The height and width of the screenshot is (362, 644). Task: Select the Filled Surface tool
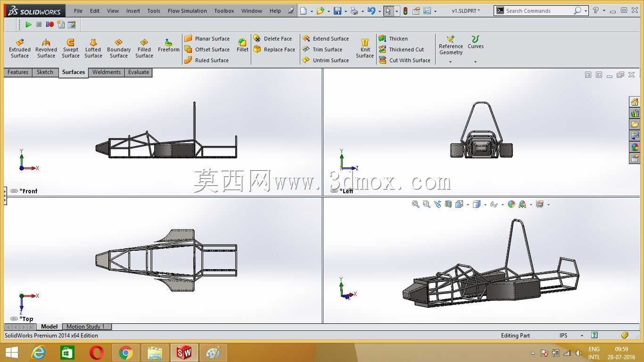tap(144, 49)
